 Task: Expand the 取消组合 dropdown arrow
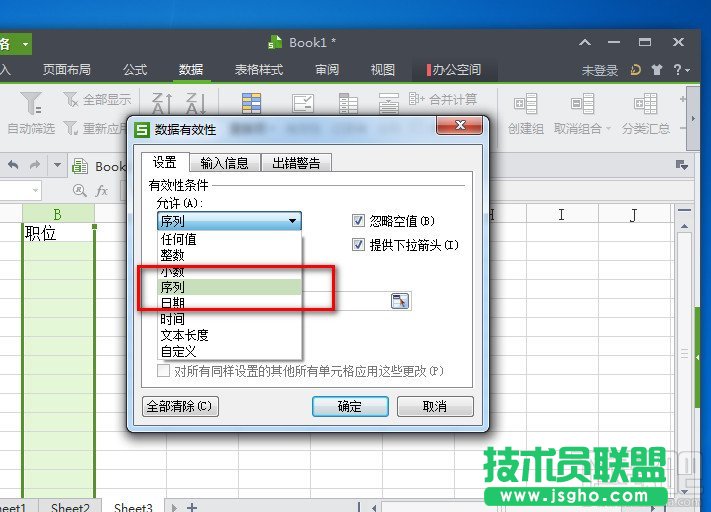pyautogui.click(x=608, y=129)
